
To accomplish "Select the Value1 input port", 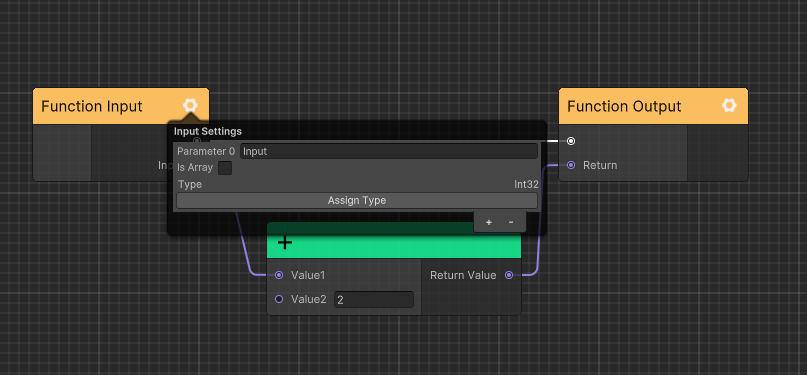I will [x=279, y=275].
